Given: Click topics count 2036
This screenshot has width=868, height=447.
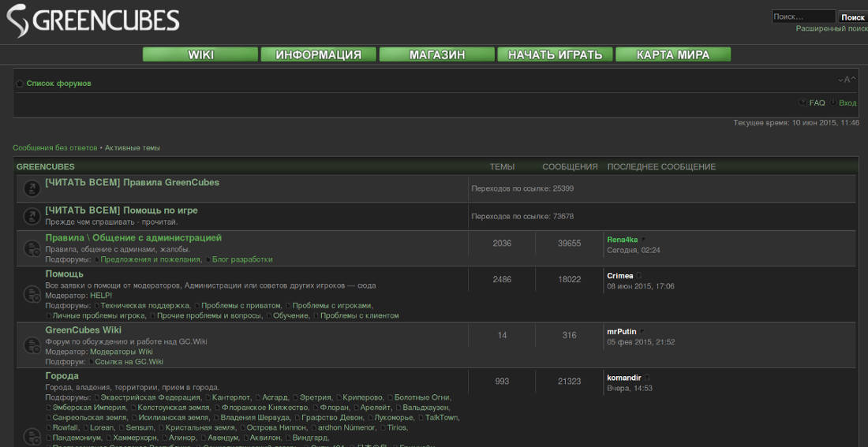Looking at the screenshot, I should pos(502,244).
